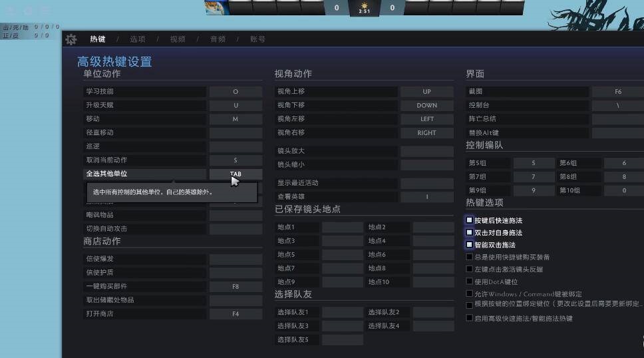The width and height of the screenshot is (644, 358).
Task: Assign a key to 取出储藏处物品
Action: coord(236,300)
